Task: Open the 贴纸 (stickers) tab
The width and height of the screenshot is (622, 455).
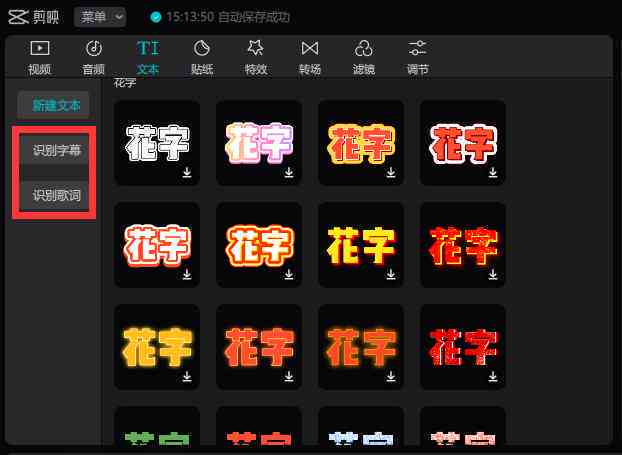Action: (202, 58)
